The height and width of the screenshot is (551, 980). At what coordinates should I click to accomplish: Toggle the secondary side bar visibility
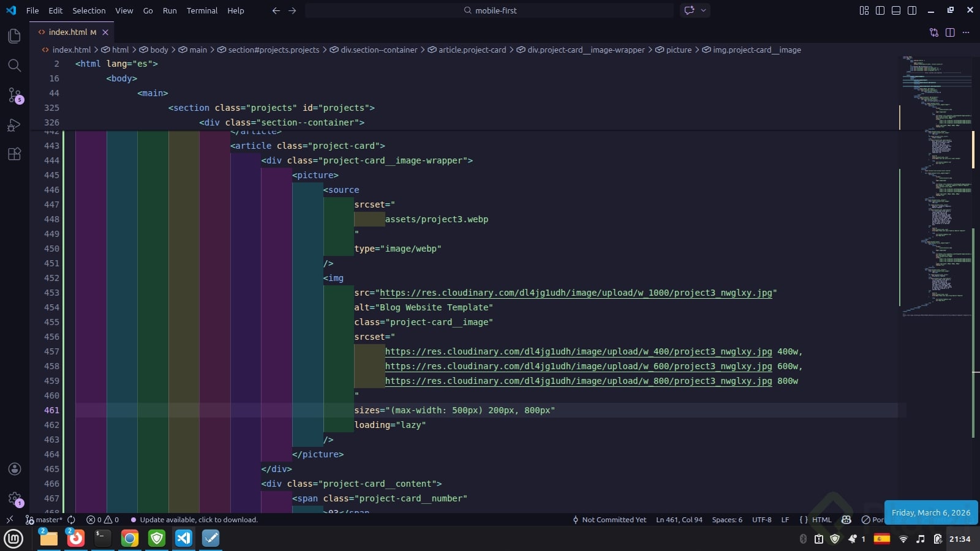point(911,10)
